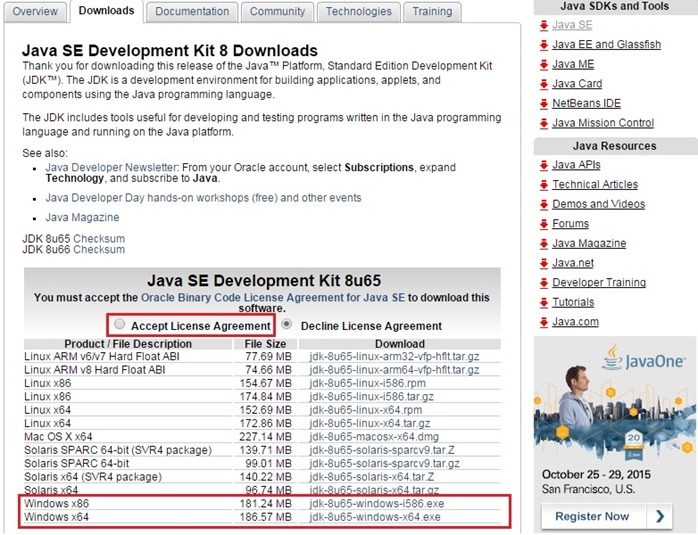Open the Technical Articles link
The width and height of the screenshot is (698, 535).
tap(595, 184)
